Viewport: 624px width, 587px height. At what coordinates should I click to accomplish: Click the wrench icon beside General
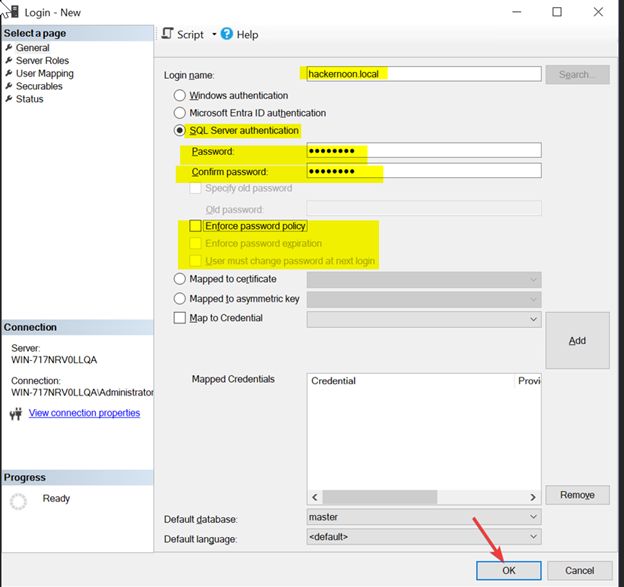(x=9, y=48)
